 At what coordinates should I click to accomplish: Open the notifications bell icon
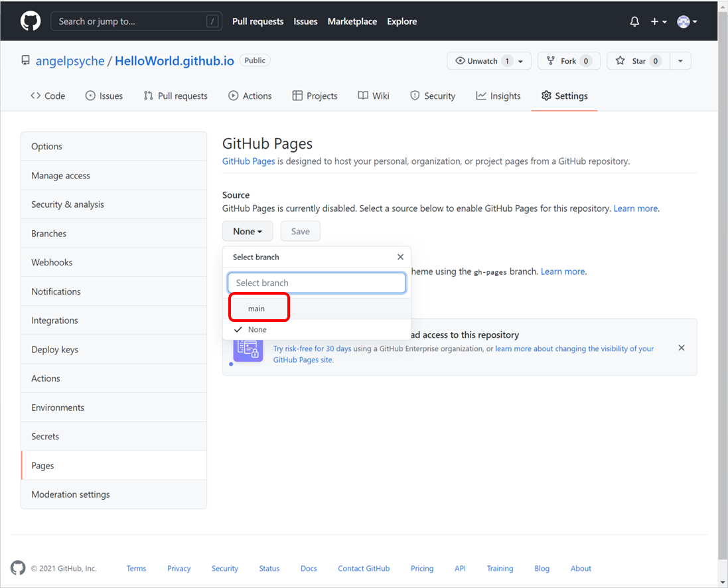(x=634, y=21)
